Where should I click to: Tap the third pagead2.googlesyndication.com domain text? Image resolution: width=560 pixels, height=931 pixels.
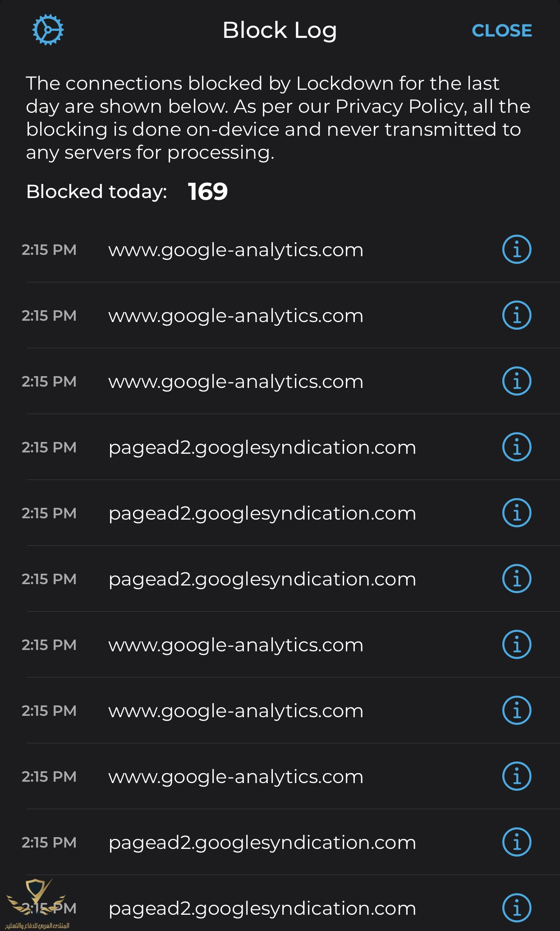coord(262,579)
